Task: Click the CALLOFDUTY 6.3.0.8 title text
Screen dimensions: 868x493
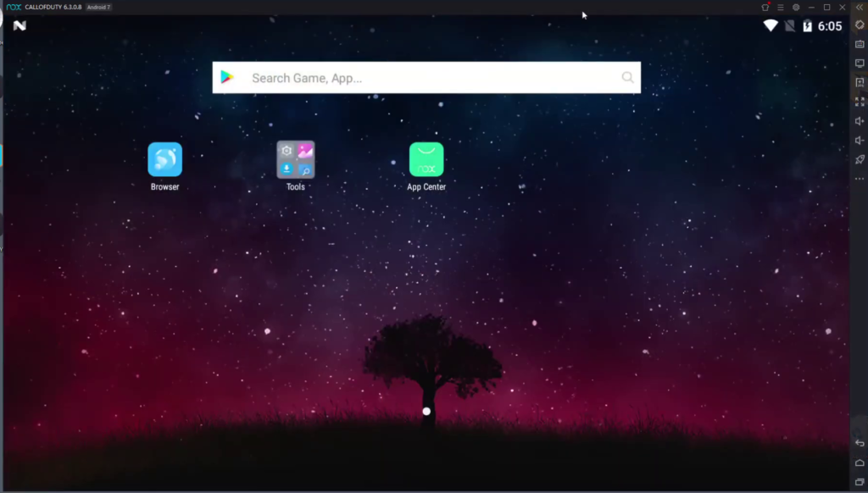Action: tap(53, 7)
